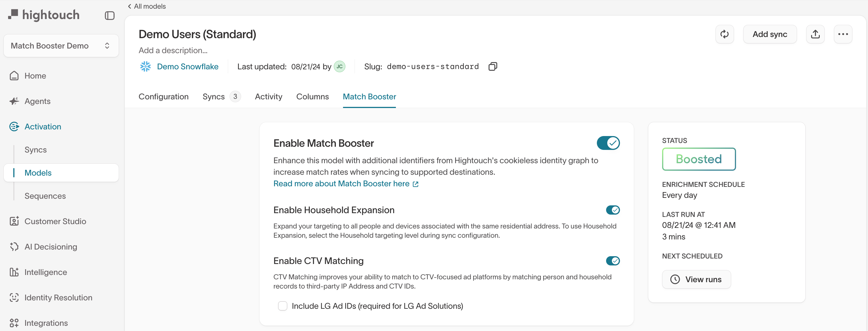Open Sequences under Activation
Viewport: 868px width, 331px height.
point(45,196)
